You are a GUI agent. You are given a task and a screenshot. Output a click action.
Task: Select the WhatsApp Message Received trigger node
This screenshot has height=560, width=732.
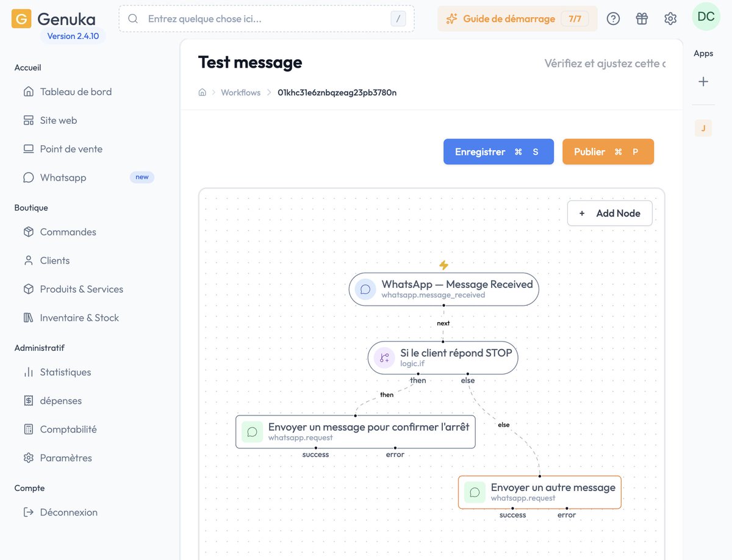click(443, 289)
